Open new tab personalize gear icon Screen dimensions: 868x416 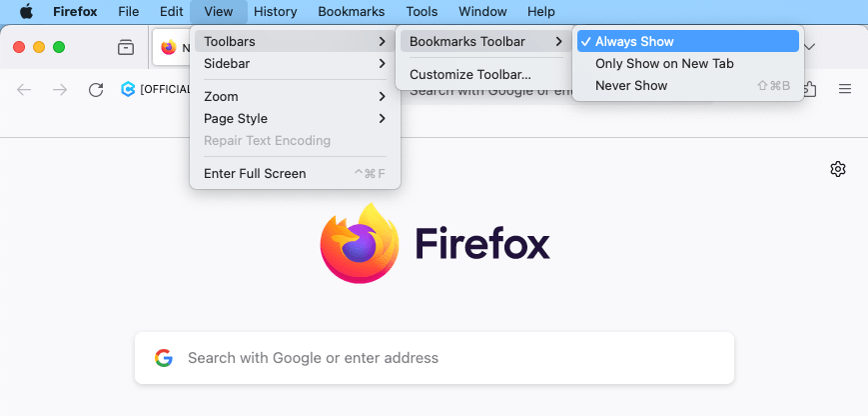(x=838, y=169)
